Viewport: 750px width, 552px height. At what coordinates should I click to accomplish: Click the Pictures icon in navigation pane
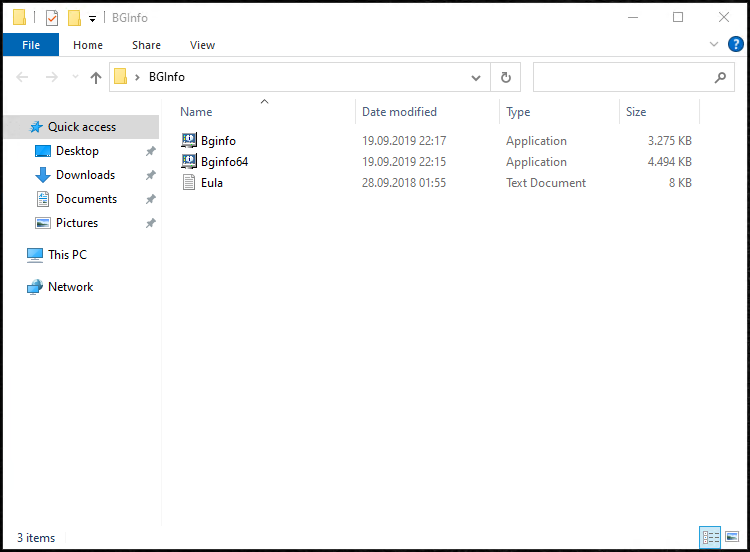pyautogui.click(x=43, y=223)
